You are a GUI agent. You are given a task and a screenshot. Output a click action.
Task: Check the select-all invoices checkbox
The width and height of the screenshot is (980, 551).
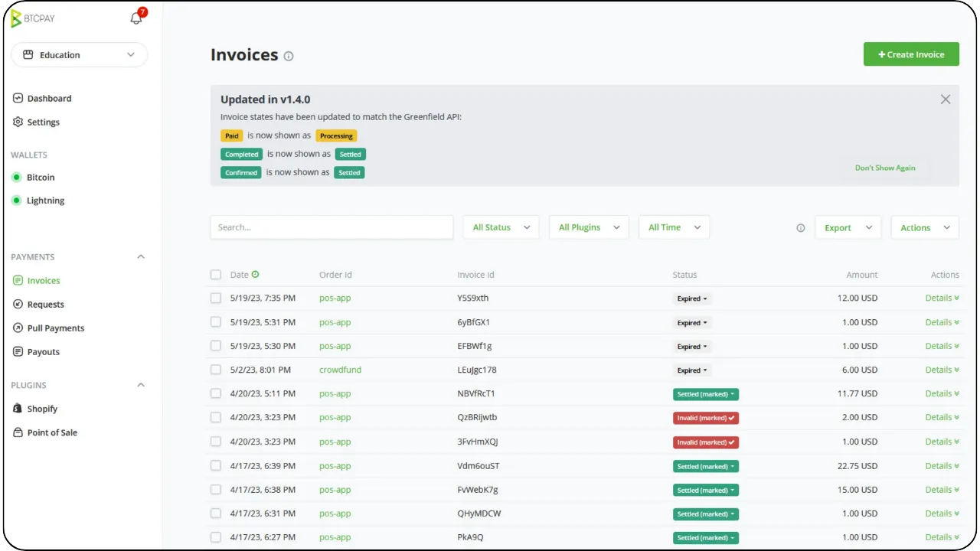pyautogui.click(x=216, y=275)
